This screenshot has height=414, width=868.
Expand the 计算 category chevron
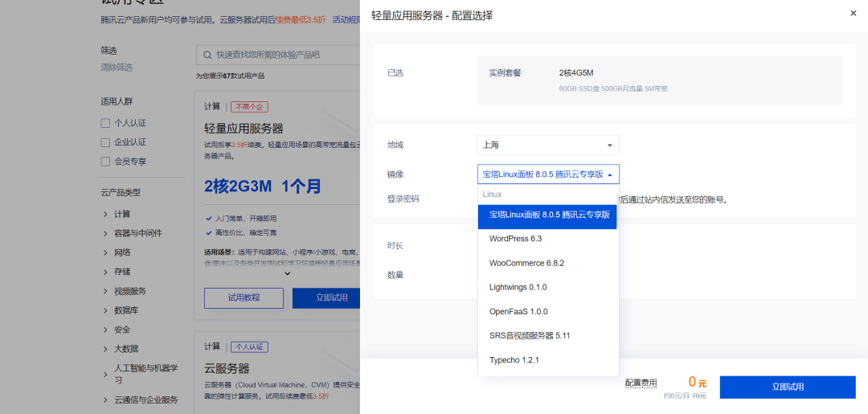tap(105, 214)
